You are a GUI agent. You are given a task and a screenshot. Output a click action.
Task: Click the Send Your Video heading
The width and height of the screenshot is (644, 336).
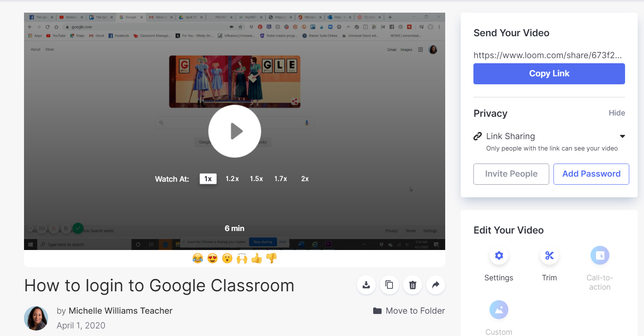(x=511, y=33)
